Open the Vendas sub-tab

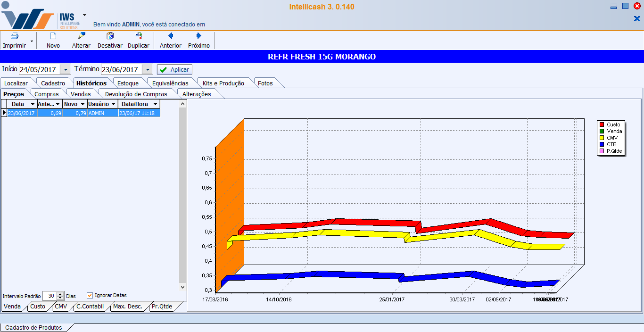pyautogui.click(x=81, y=94)
